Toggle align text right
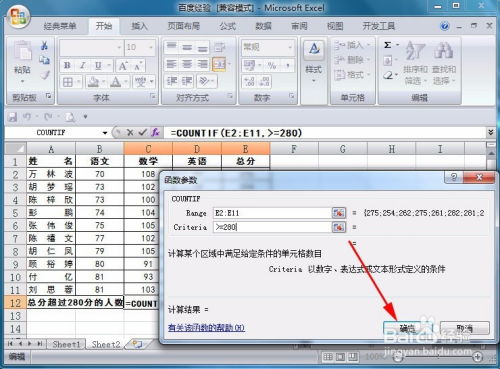Viewport: 500px width, 369px height. click(x=203, y=64)
